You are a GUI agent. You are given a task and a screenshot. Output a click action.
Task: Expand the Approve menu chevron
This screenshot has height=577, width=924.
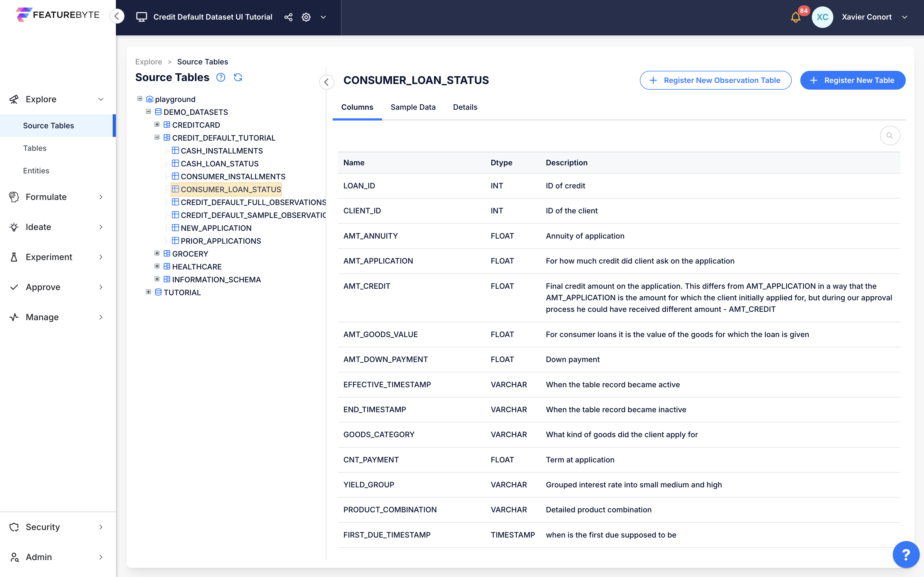point(101,287)
